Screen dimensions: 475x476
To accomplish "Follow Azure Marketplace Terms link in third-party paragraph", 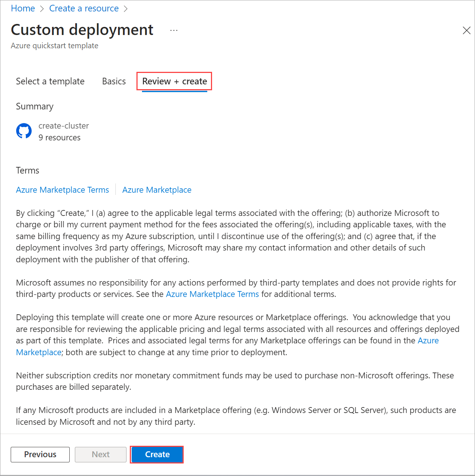I will pyautogui.click(x=212, y=294).
